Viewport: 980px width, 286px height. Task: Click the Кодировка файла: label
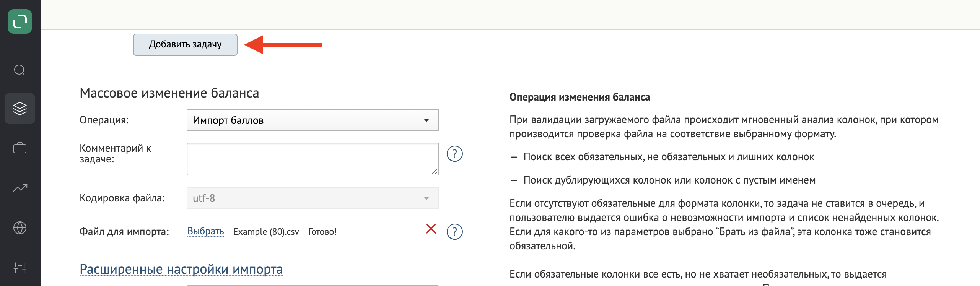[x=122, y=198]
